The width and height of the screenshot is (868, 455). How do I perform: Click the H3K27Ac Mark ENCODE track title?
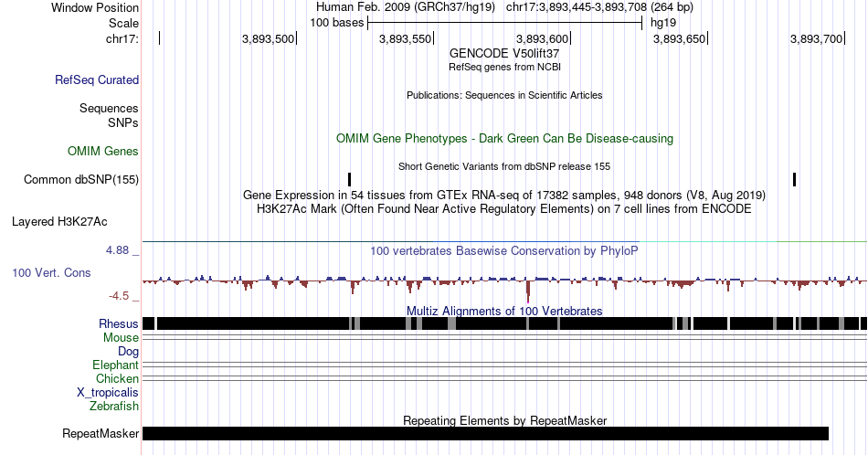tap(504, 208)
